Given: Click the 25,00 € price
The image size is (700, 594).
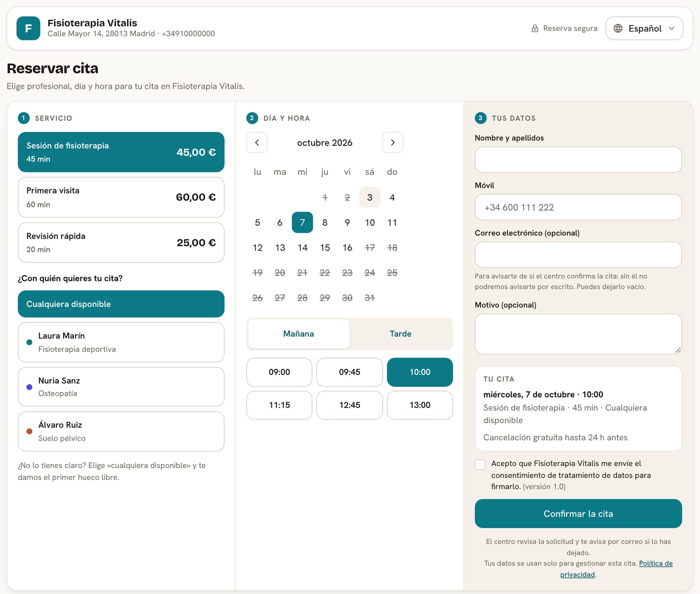Looking at the screenshot, I should (196, 243).
